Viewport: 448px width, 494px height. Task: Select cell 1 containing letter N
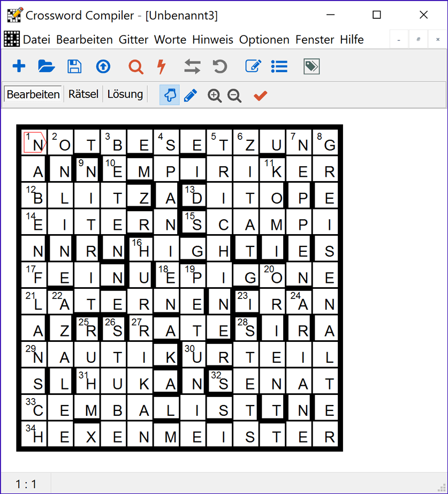pos(34,142)
